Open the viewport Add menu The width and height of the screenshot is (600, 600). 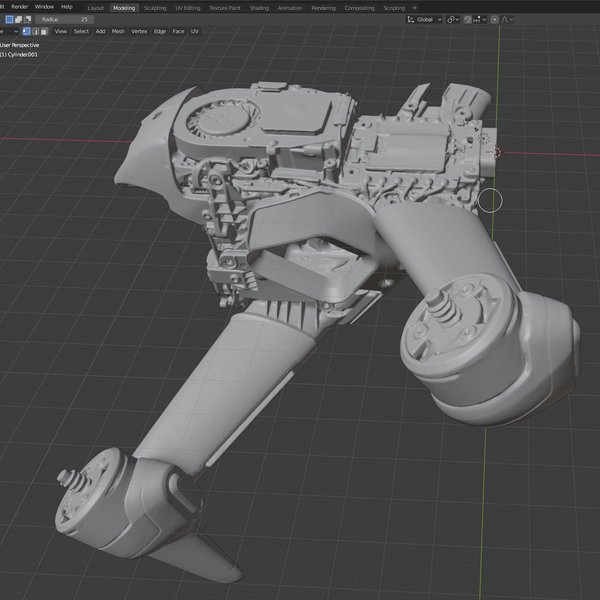pyautogui.click(x=100, y=31)
